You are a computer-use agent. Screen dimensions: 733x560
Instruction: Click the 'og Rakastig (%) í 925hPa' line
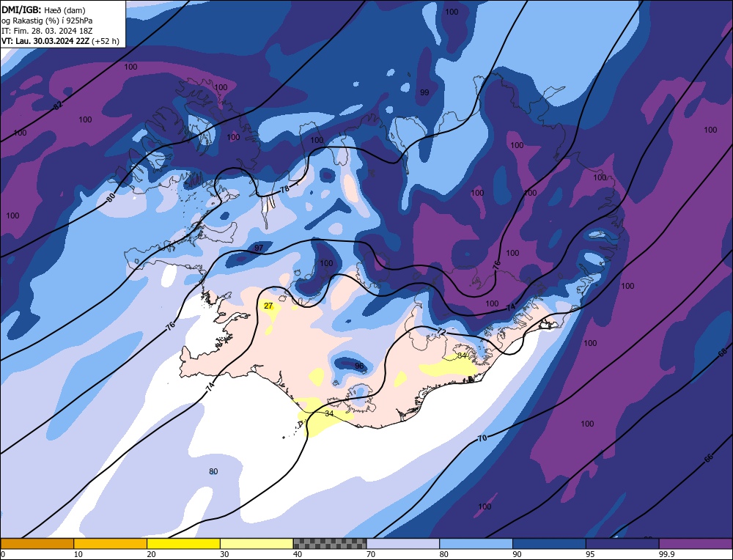[x=47, y=21]
